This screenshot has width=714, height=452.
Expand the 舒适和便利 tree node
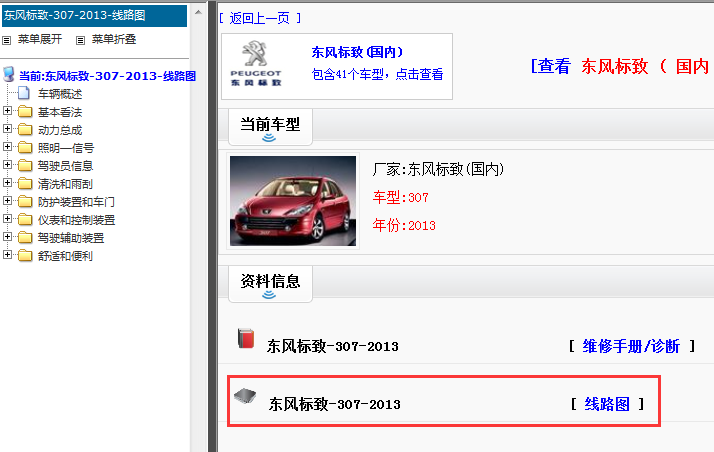coord(7,255)
